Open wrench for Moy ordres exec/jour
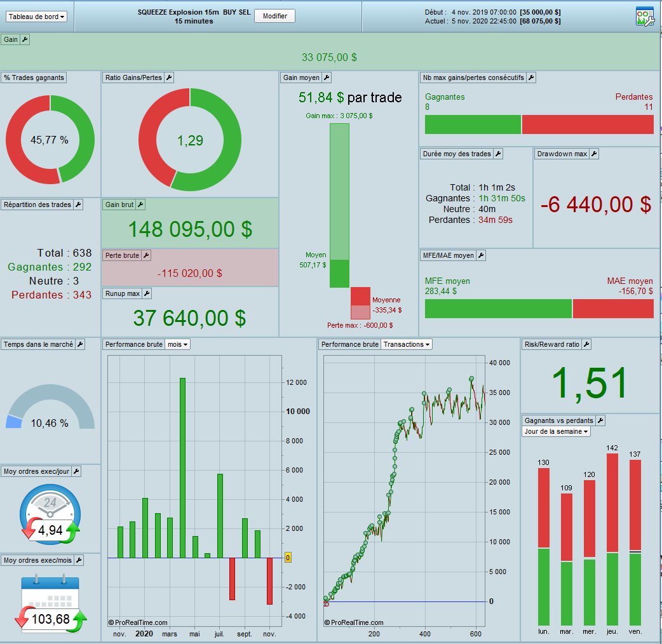The height and width of the screenshot is (644, 662). click(76, 471)
